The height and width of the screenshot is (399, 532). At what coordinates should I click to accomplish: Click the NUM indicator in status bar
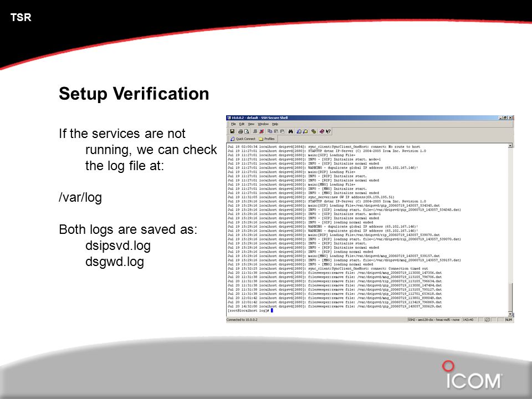coord(509,320)
